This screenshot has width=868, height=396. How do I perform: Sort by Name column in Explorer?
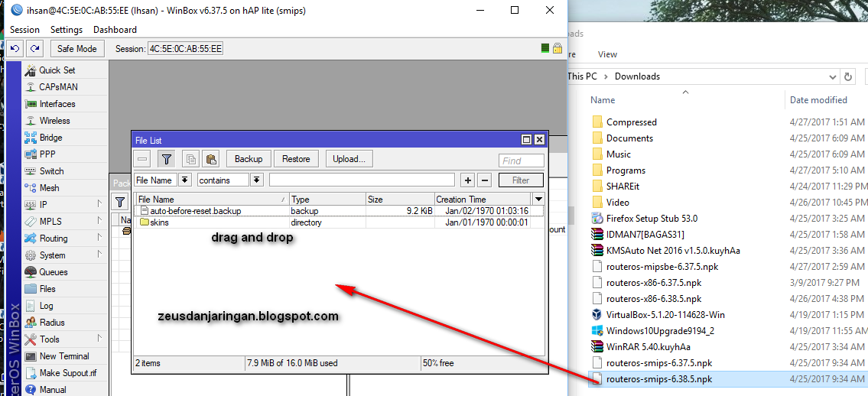click(x=603, y=100)
